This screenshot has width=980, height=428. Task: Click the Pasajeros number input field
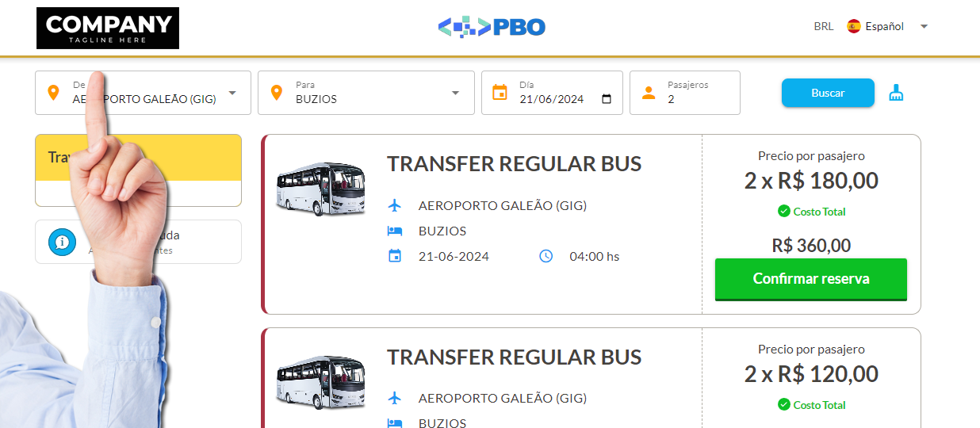coord(698,99)
